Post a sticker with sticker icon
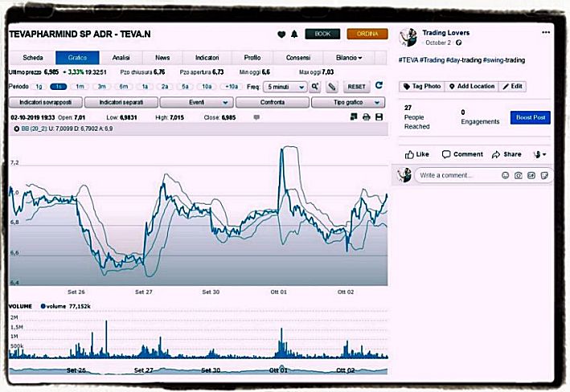Image resolution: width=570 pixels, height=392 pixels. 544,175
